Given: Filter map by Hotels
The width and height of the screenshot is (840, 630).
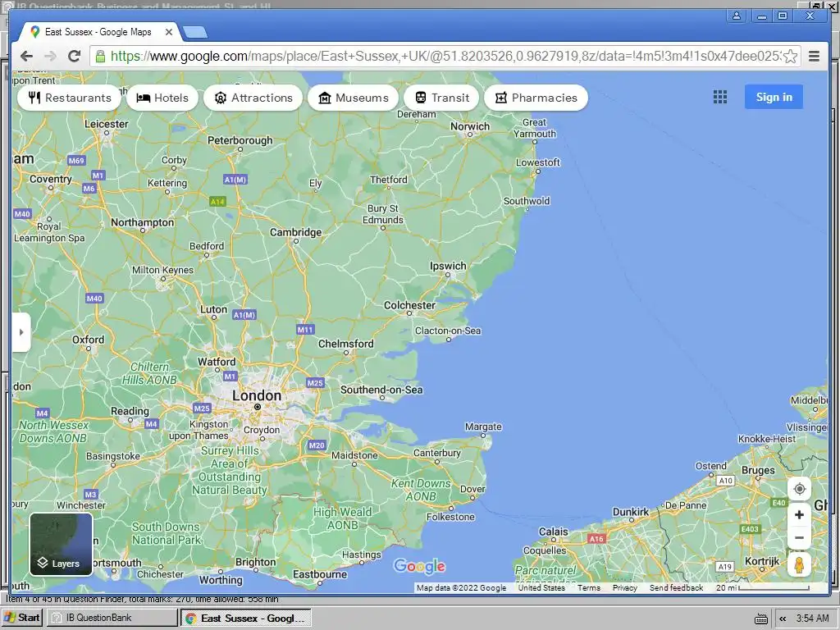Looking at the screenshot, I should click(162, 98).
